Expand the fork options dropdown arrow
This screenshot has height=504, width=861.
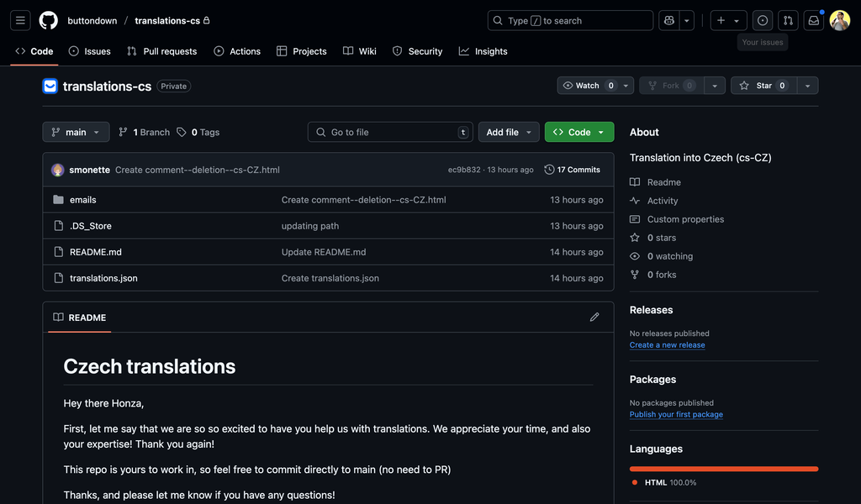(x=715, y=86)
